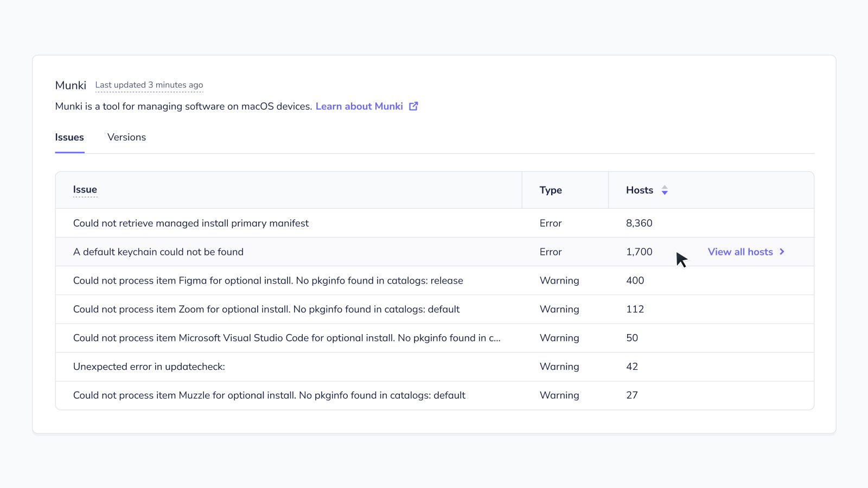Click the Munki description sentence
This screenshot has width=868, height=488.
point(183,106)
